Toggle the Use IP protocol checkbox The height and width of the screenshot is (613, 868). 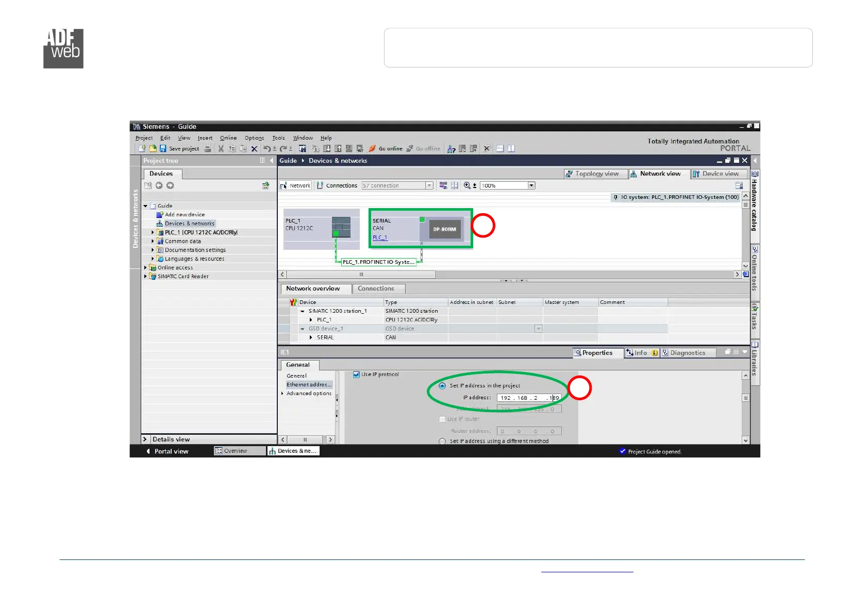(x=356, y=374)
